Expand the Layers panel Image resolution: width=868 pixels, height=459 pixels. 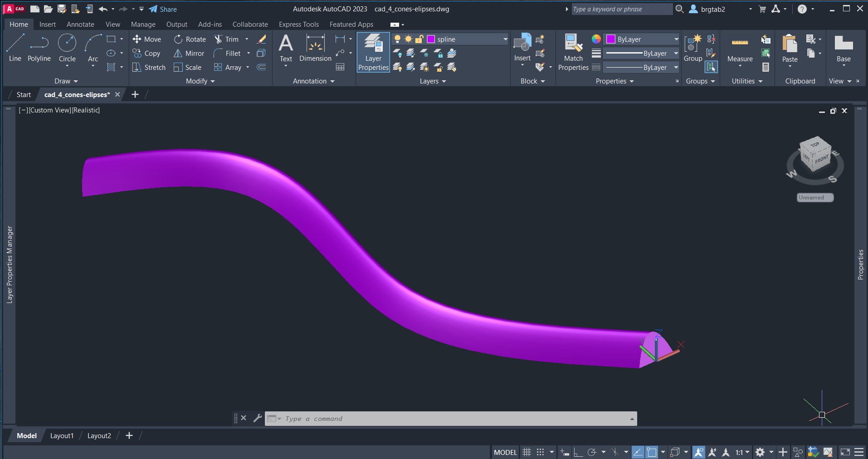click(433, 81)
